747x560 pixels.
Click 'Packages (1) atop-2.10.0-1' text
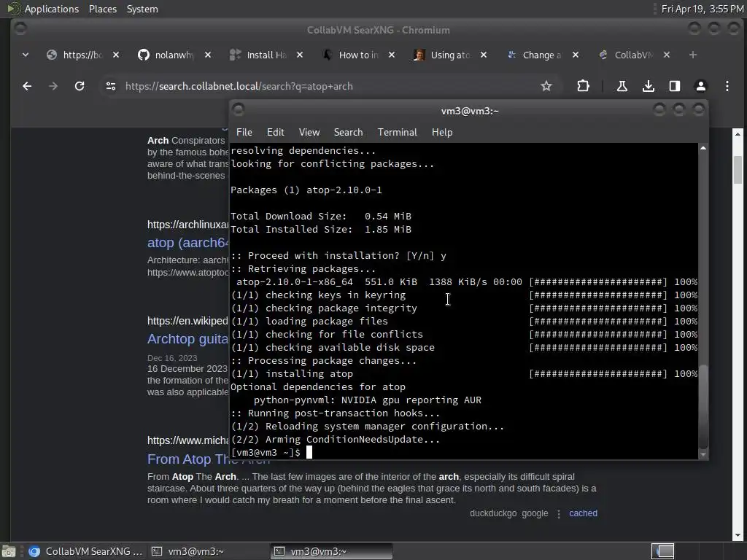(x=306, y=190)
